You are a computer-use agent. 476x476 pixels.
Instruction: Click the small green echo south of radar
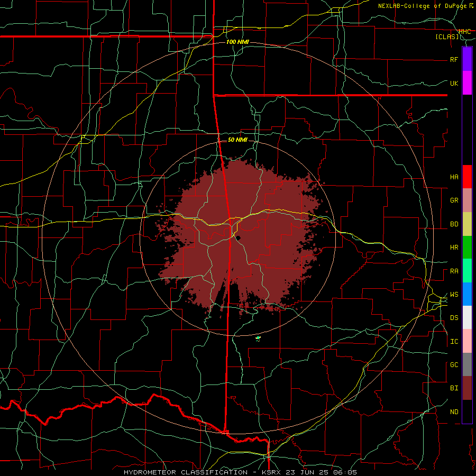point(258,338)
